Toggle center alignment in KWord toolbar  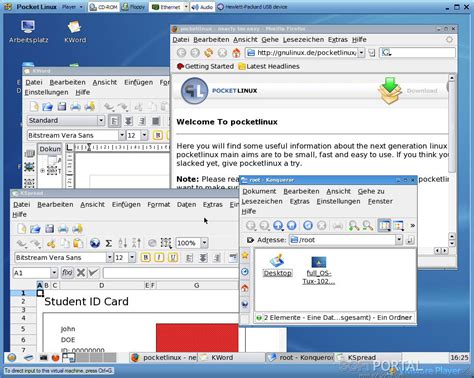pos(129,121)
